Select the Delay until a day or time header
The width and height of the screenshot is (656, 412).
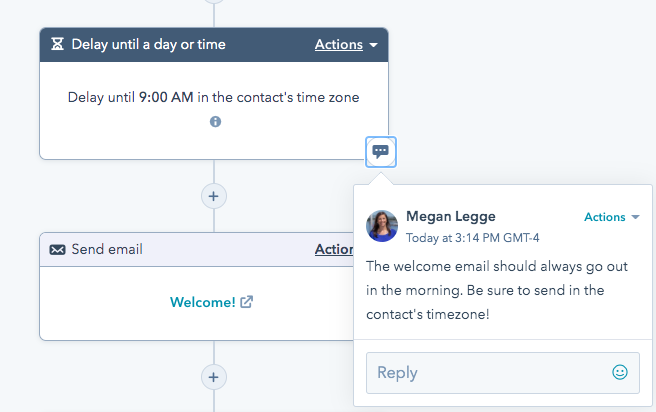(x=214, y=45)
